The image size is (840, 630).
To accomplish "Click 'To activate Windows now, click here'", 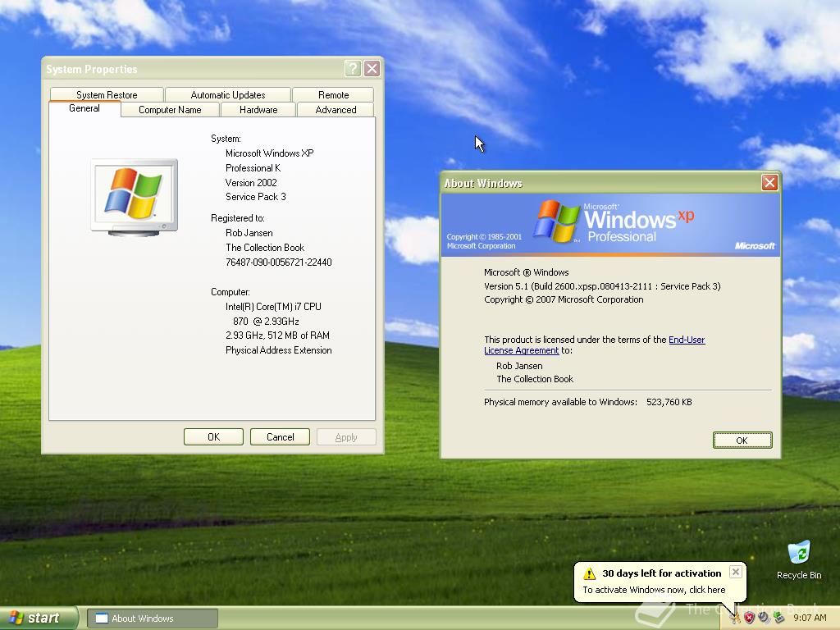I will [x=654, y=590].
